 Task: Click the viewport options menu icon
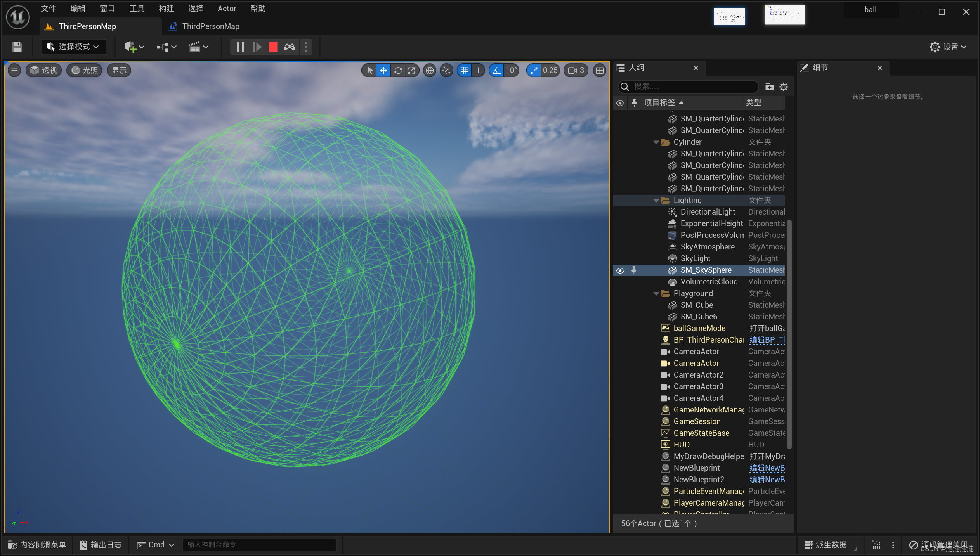tap(14, 69)
